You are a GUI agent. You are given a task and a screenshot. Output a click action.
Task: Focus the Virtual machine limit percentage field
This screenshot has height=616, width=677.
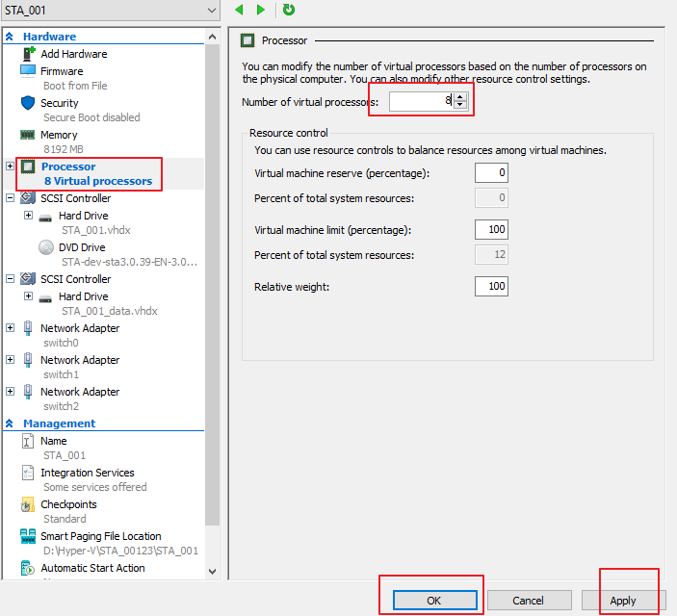tap(491, 229)
